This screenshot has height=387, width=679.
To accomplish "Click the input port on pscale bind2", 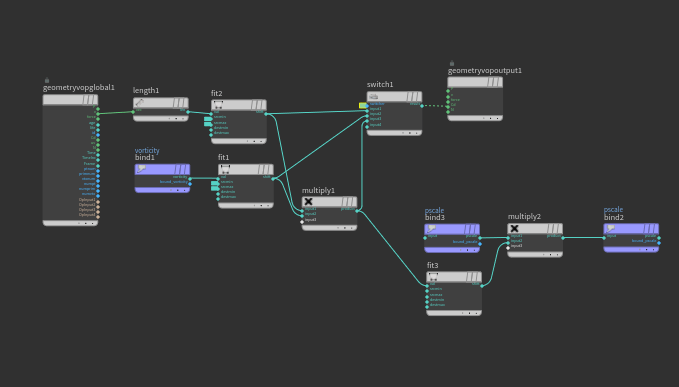I will pos(604,238).
